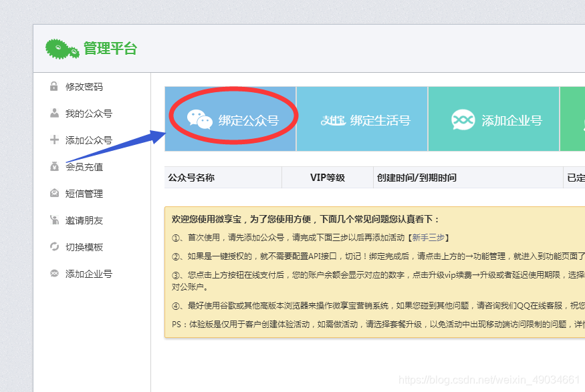Click the invite icon next to 邀请朋友
The height and width of the screenshot is (392, 585).
53,220
